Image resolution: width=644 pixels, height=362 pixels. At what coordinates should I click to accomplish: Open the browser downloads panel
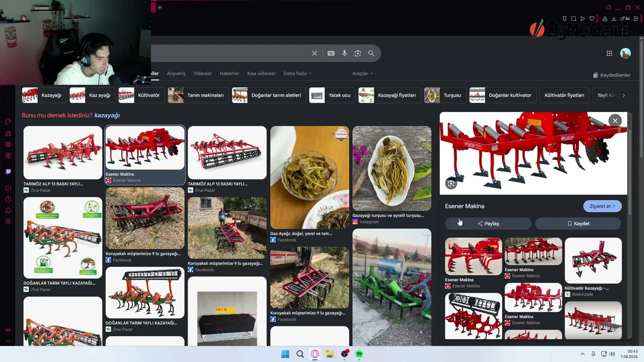point(614,19)
